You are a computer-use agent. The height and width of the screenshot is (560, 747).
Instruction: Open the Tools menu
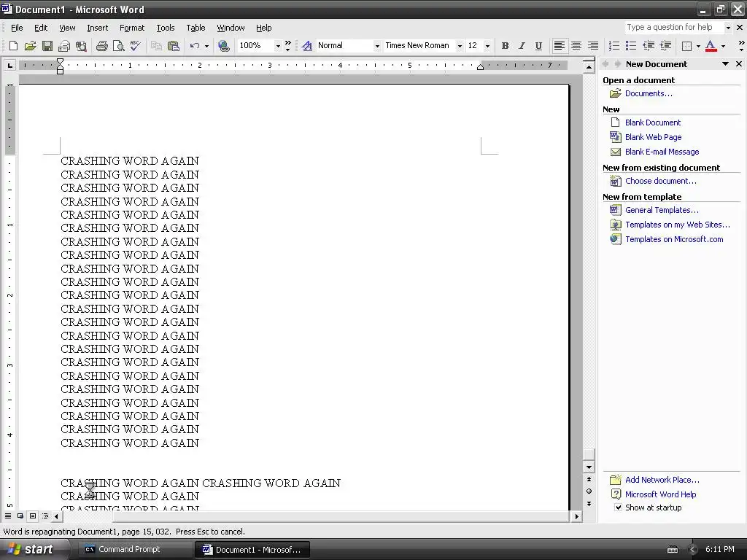click(166, 28)
